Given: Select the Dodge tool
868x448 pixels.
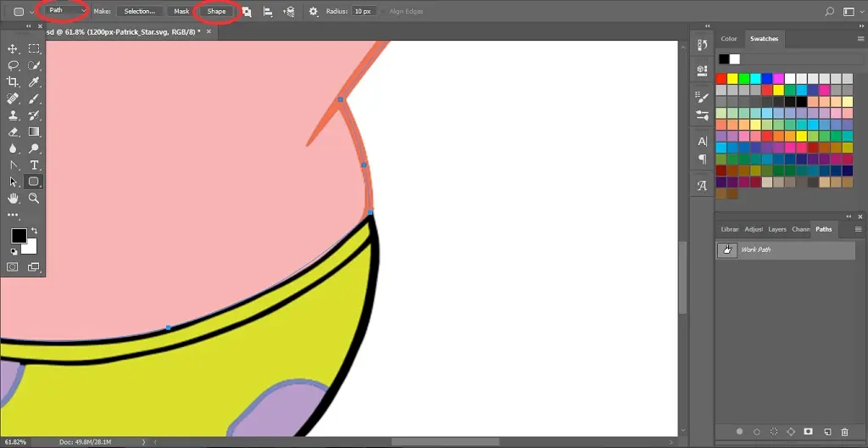Looking at the screenshot, I should tap(34, 148).
